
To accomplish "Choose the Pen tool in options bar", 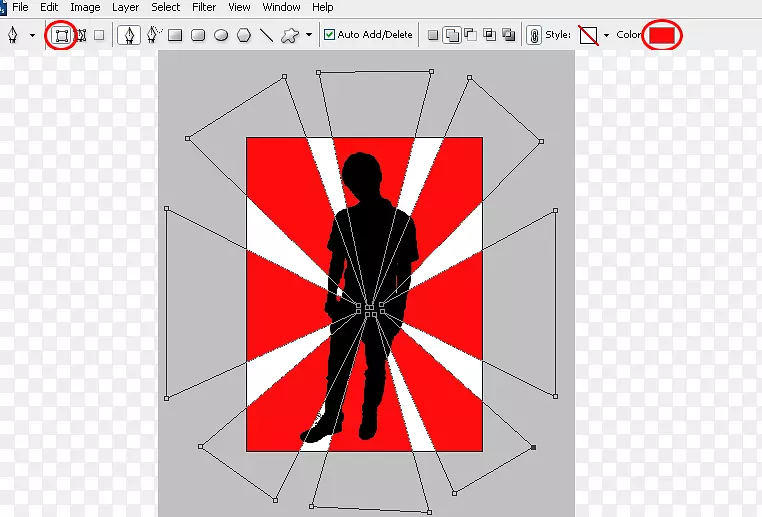I will 129,35.
